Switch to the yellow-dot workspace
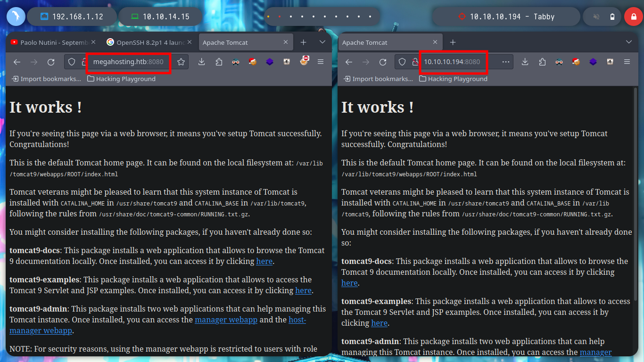 [268, 16]
